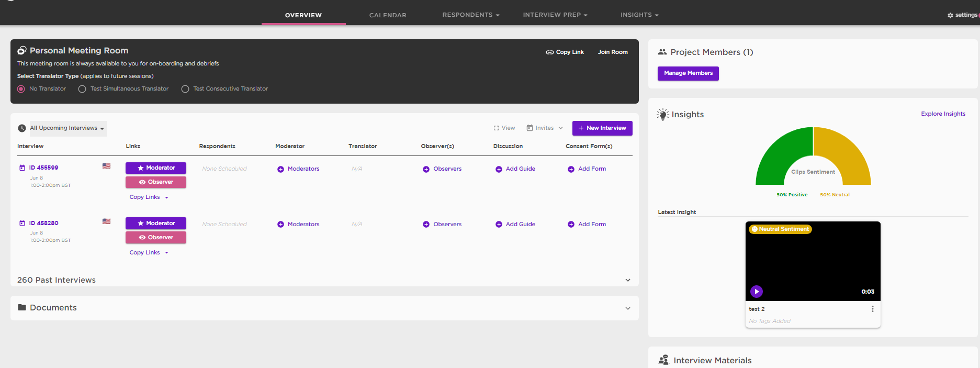980x368 pixels.
Task: Expand Copy Links for ID 455599
Action: (x=149, y=197)
